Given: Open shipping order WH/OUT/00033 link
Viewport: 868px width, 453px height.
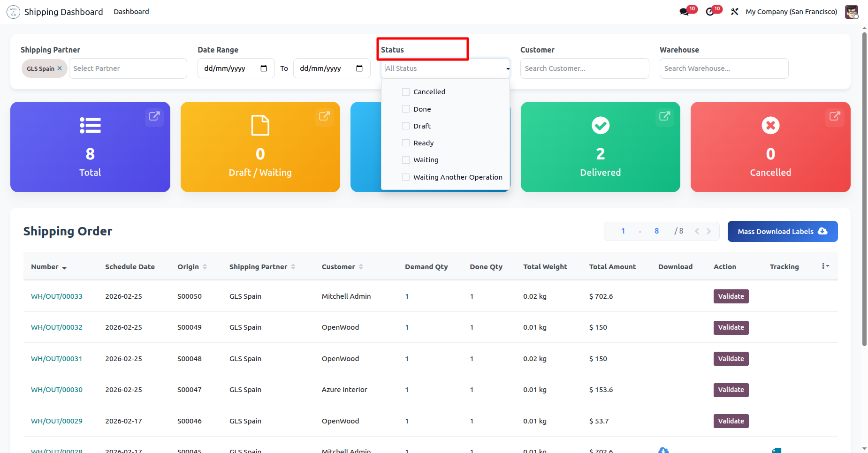Looking at the screenshot, I should coord(57,296).
